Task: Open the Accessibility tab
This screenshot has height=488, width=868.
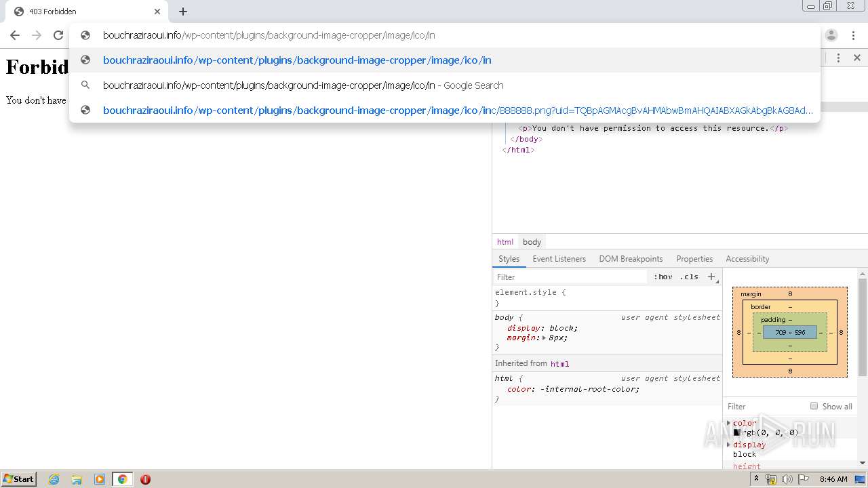Action: click(747, 259)
